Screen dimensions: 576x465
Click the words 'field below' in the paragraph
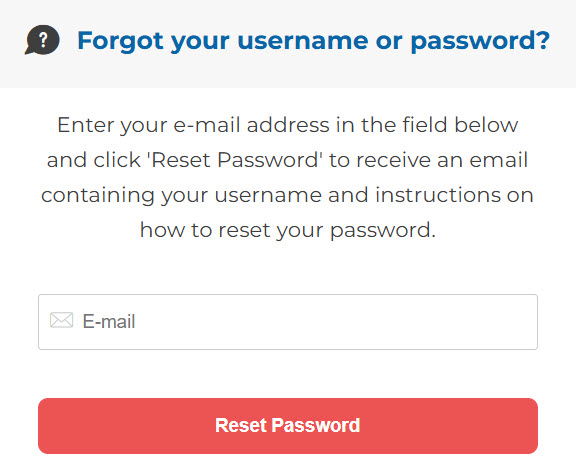coord(460,125)
